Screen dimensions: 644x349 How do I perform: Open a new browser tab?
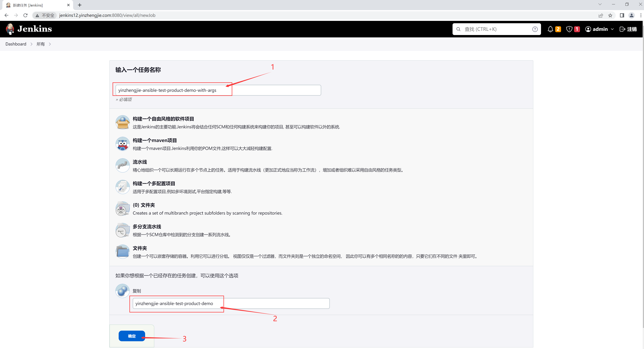[x=80, y=5]
